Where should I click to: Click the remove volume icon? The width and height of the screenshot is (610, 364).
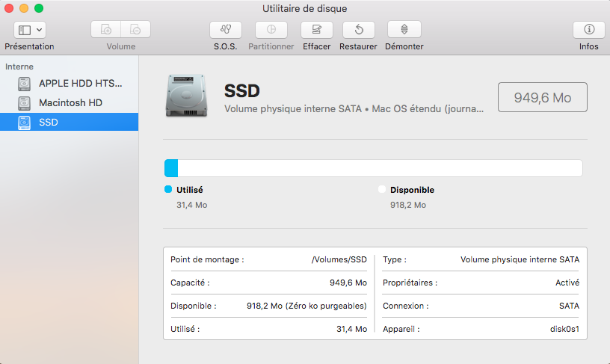click(x=135, y=30)
